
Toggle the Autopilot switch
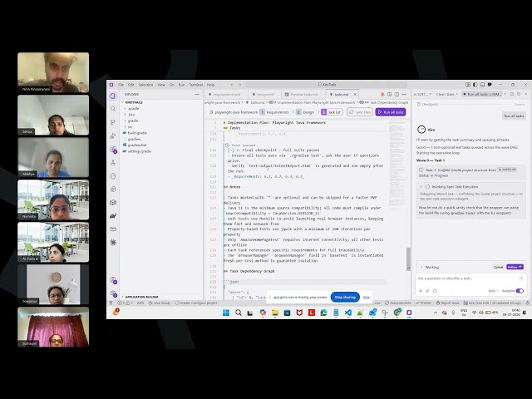tap(520, 291)
